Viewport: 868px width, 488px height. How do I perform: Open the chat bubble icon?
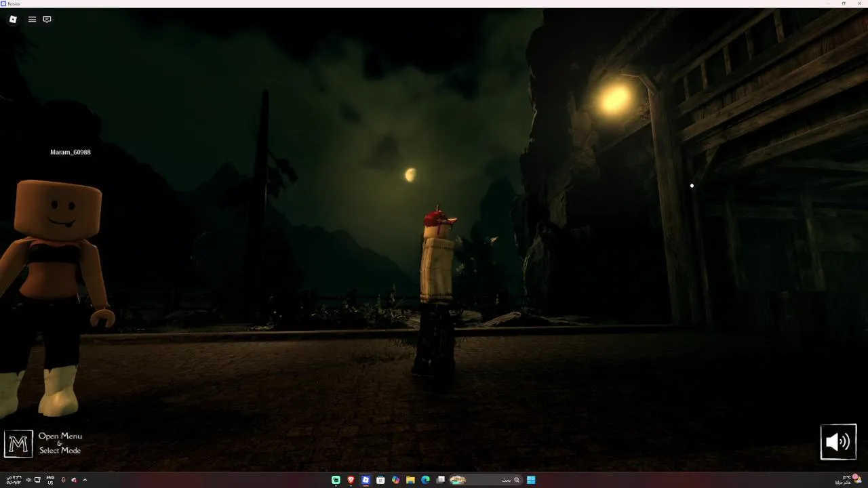[x=47, y=19]
